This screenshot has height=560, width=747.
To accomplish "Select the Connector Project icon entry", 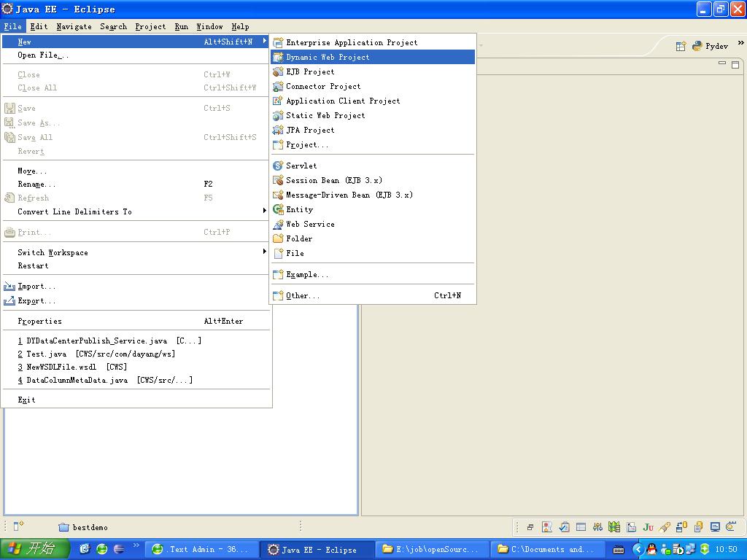I will [x=373, y=86].
